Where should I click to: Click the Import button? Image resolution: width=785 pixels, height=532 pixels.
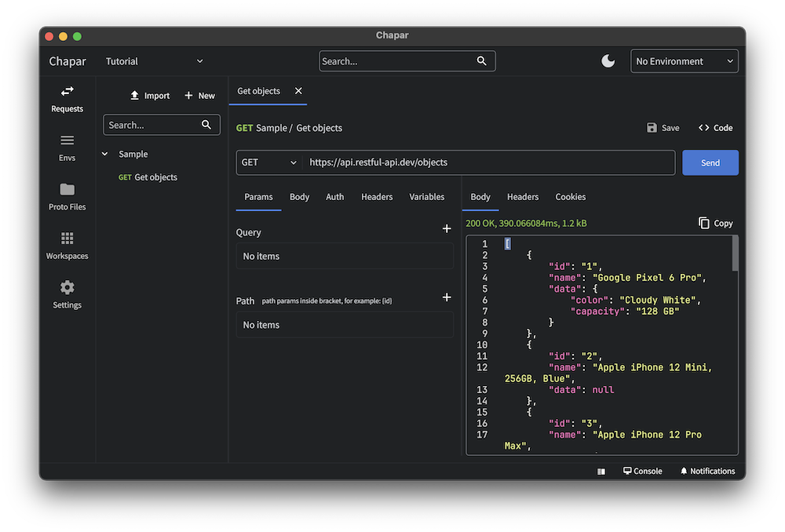click(150, 96)
